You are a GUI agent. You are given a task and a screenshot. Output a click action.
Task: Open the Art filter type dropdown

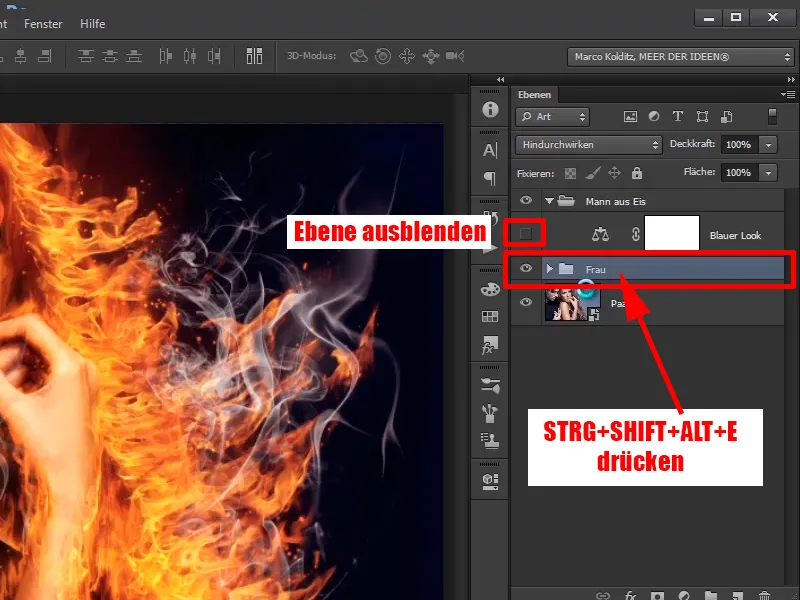coord(553,117)
